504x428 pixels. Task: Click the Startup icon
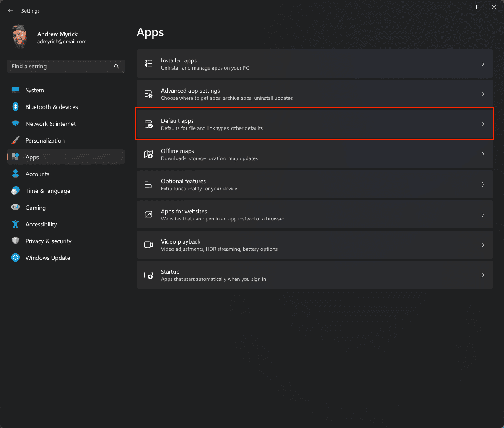tap(148, 275)
